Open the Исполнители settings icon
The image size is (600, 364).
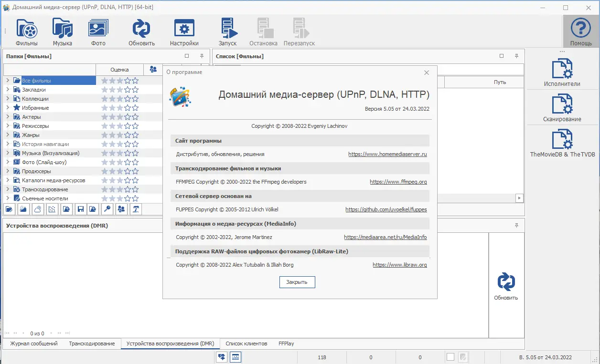click(x=562, y=73)
